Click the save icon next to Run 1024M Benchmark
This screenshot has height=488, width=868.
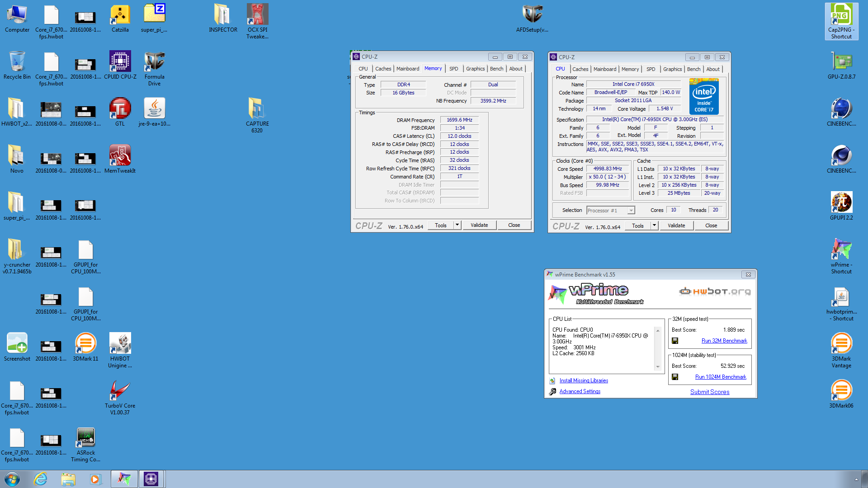coord(675,377)
